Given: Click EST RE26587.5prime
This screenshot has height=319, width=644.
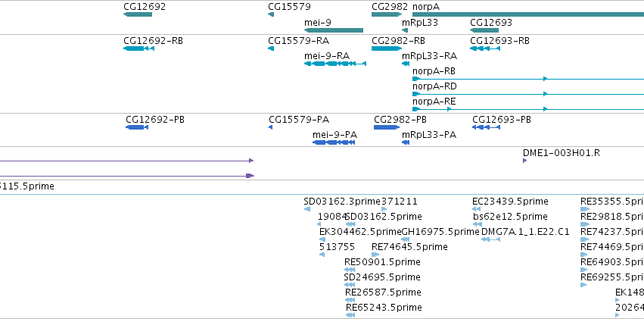Looking at the screenshot, I should [x=350, y=300].
